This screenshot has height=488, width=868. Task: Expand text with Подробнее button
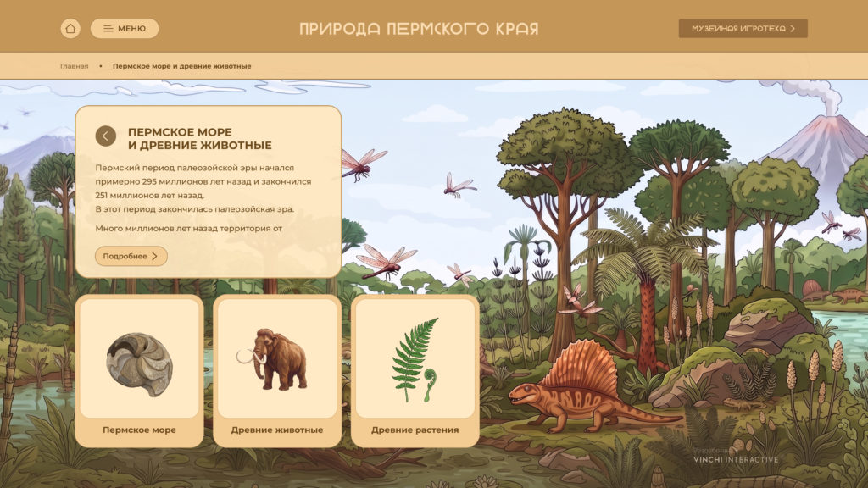click(x=131, y=256)
